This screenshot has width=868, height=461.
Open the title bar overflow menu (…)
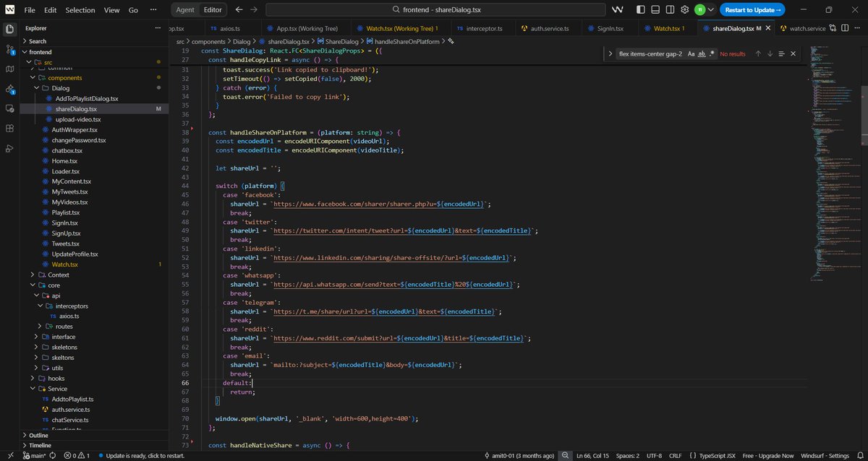tap(153, 10)
